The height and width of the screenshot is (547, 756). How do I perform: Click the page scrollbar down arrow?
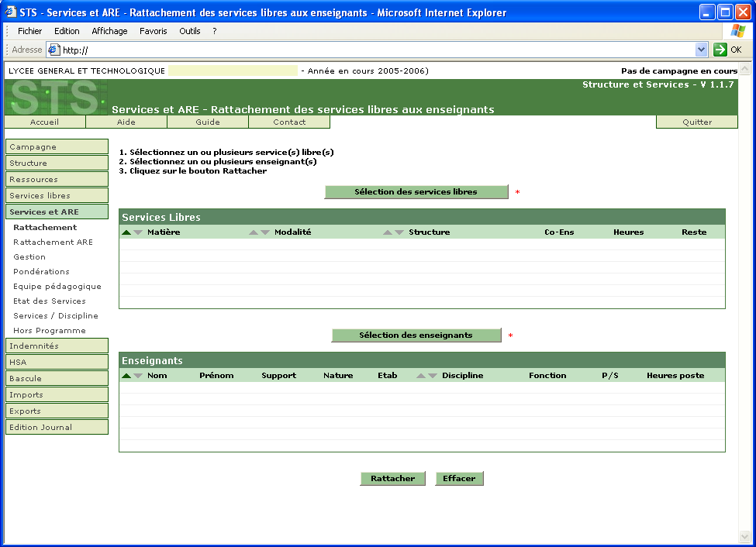click(x=745, y=536)
